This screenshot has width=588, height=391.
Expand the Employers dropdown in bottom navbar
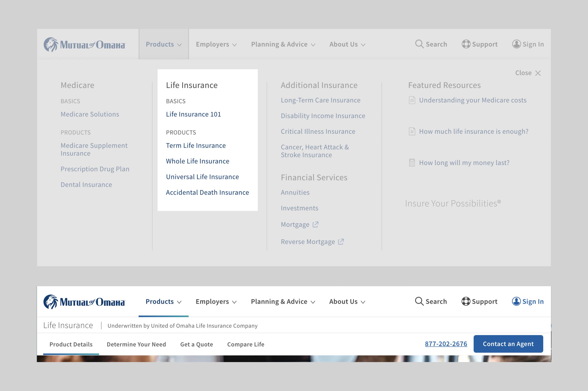tap(216, 302)
